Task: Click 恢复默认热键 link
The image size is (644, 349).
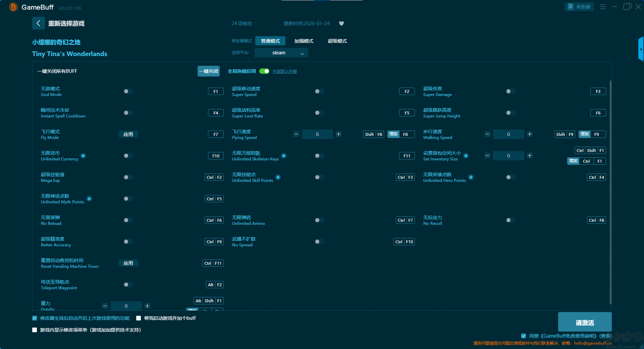Action: click(x=285, y=71)
